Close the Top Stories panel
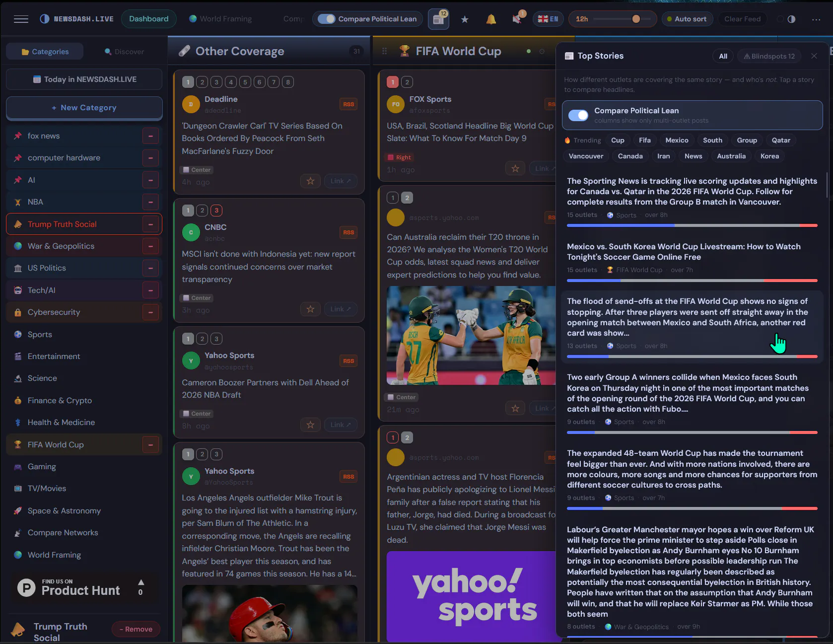 pyautogui.click(x=814, y=56)
